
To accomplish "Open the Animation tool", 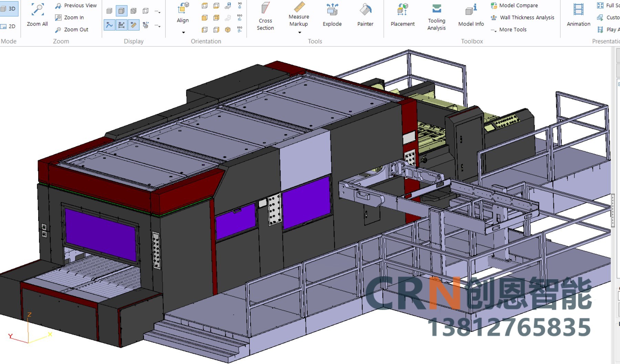I will 579,15.
